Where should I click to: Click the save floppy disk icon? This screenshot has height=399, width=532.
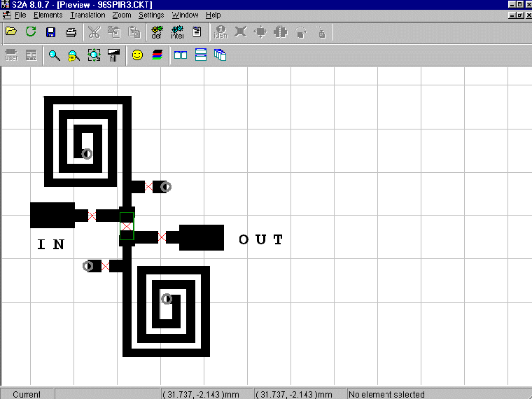[x=50, y=31]
